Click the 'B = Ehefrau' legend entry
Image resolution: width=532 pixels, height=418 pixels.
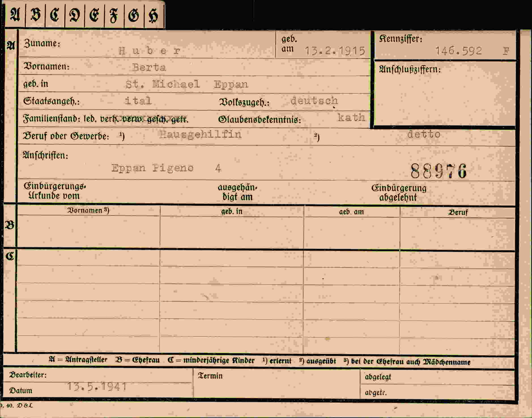[x=137, y=360]
